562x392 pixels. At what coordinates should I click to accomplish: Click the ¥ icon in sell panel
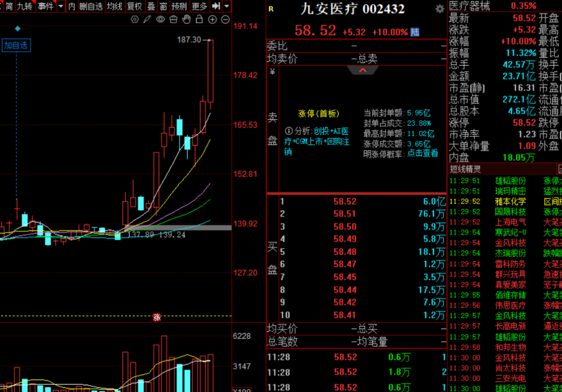pos(272,72)
